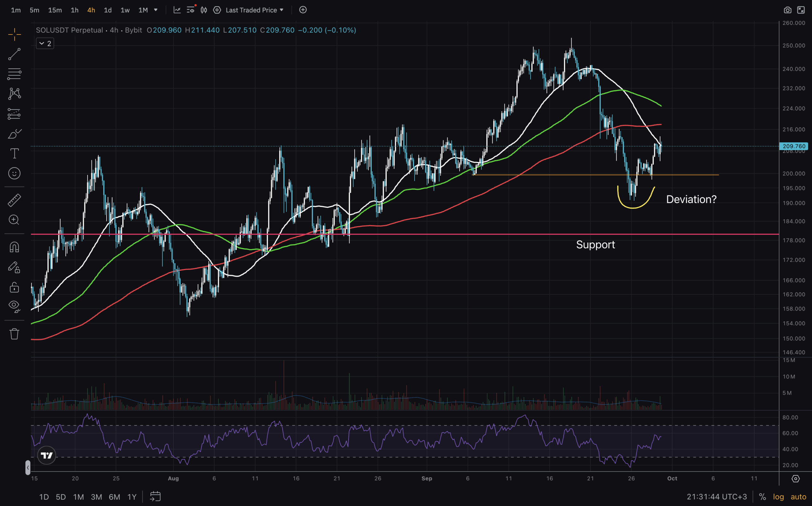The height and width of the screenshot is (506, 812).
Task: Toggle Magnet mode for drawings
Action: coord(14,247)
